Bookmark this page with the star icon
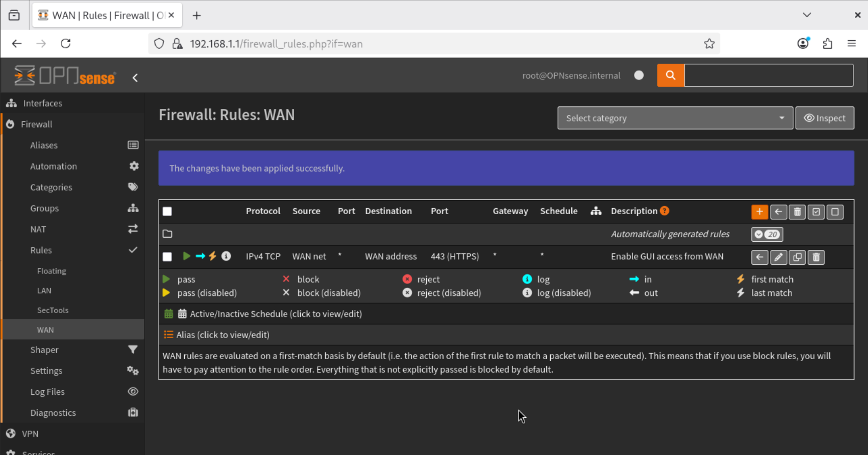The image size is (868, 455). (x=709, y=44)
